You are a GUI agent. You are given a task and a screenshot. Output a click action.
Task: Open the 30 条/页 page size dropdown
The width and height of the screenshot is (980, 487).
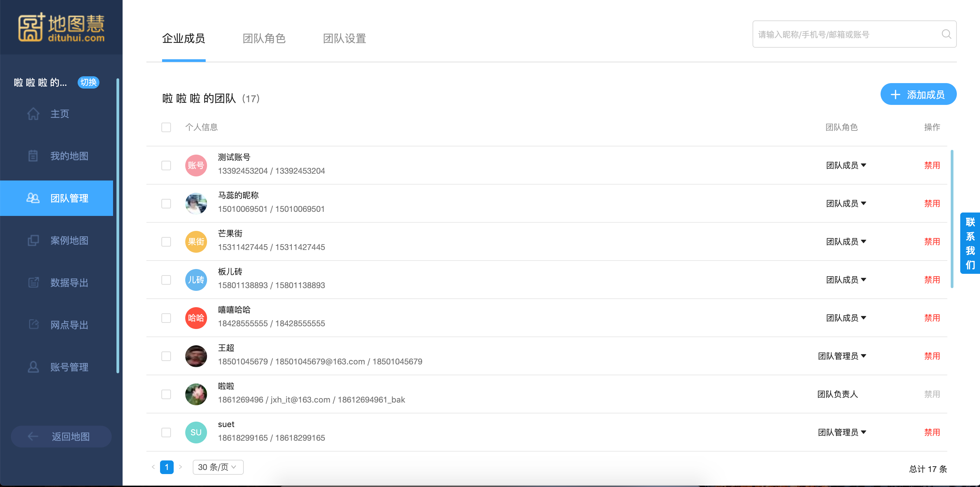click(x=218, y=467)
